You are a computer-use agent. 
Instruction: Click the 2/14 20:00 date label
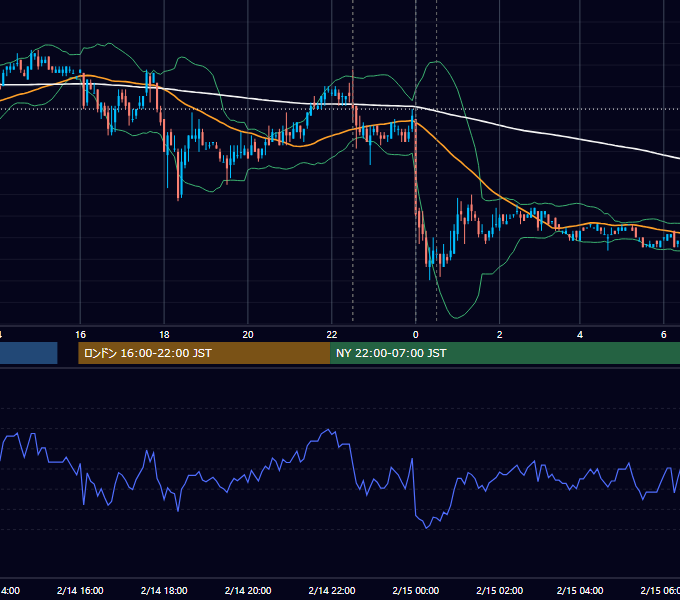248,590
